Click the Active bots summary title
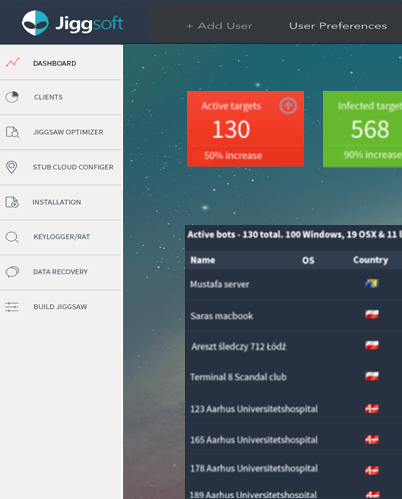 click(x=295, y=235)
